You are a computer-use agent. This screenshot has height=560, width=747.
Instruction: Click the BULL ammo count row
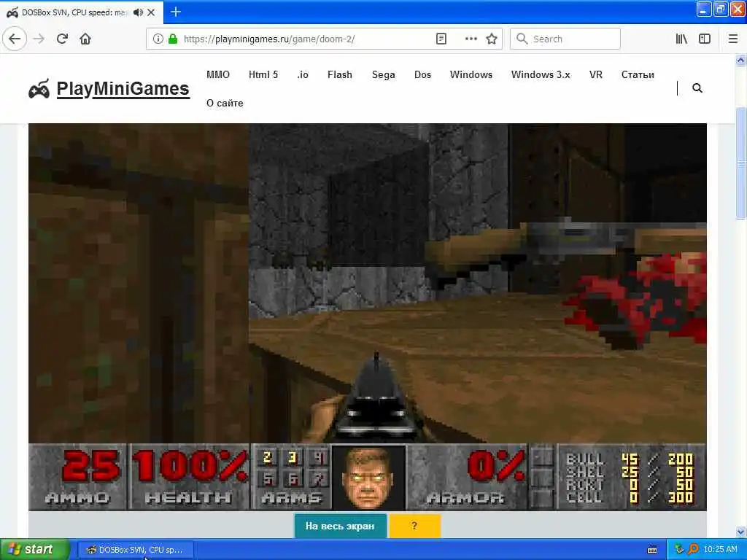(630, 459)
